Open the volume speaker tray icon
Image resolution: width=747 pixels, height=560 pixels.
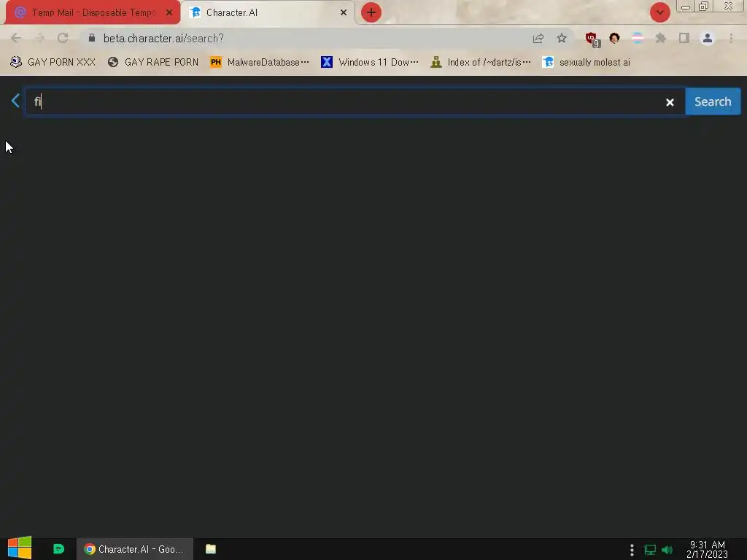[x=667, y=550]
